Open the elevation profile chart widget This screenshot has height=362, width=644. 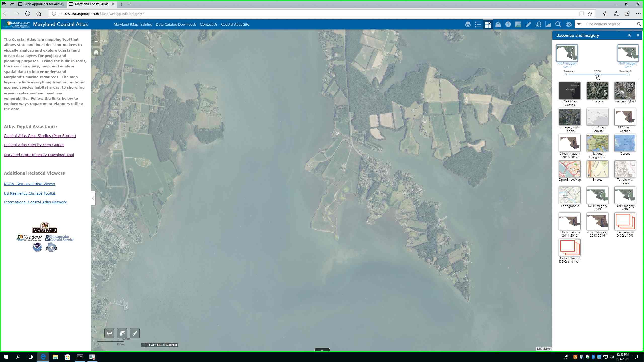(548, 24)
